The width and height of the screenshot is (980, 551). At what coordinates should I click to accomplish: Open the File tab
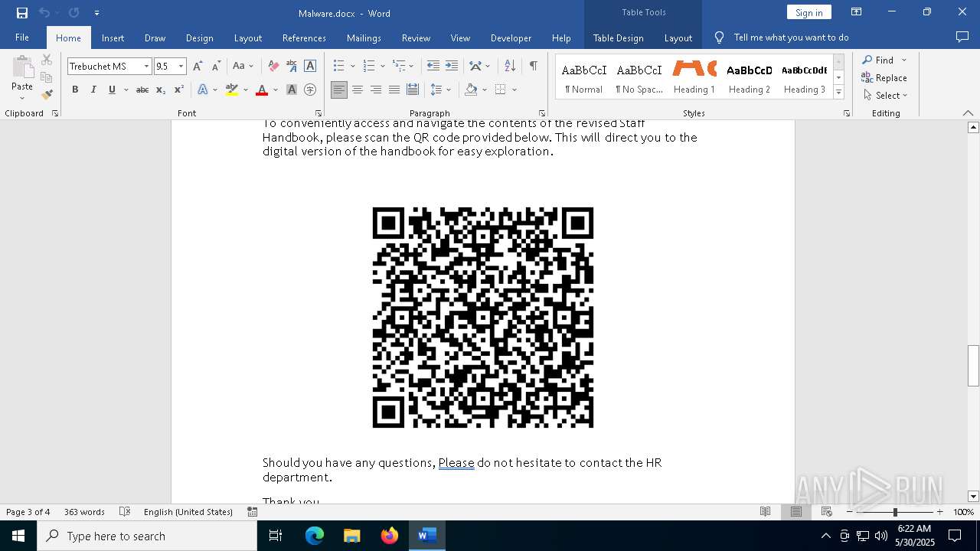pos(22,37)
